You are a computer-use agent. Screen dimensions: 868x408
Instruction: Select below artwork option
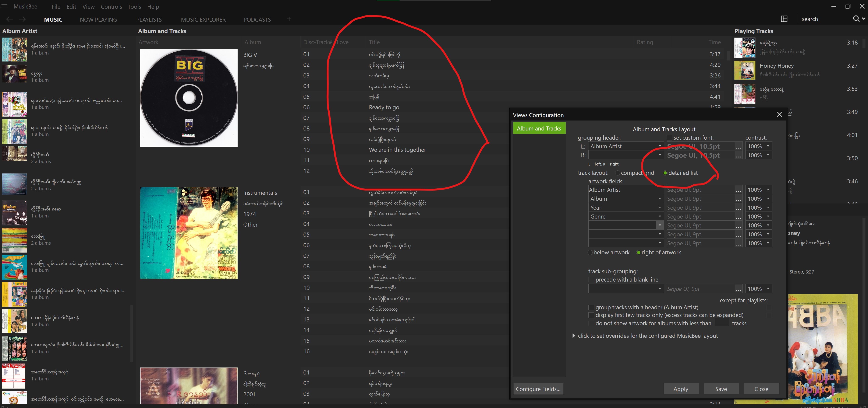[590, 252]
